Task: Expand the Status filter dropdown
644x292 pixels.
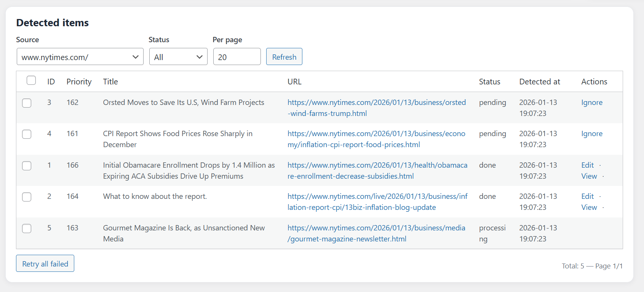Action: pos(178,57)
